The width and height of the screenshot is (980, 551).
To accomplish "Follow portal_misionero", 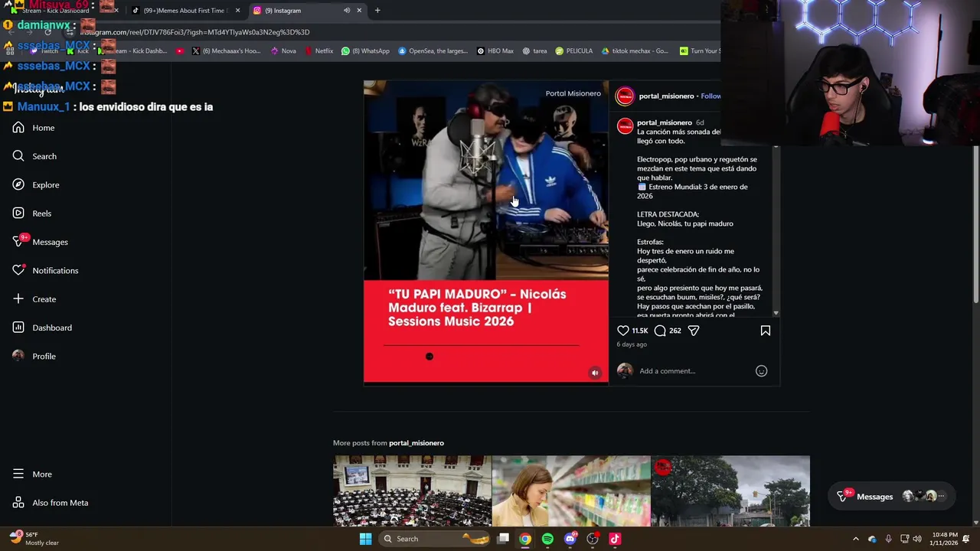I will 710,96.
